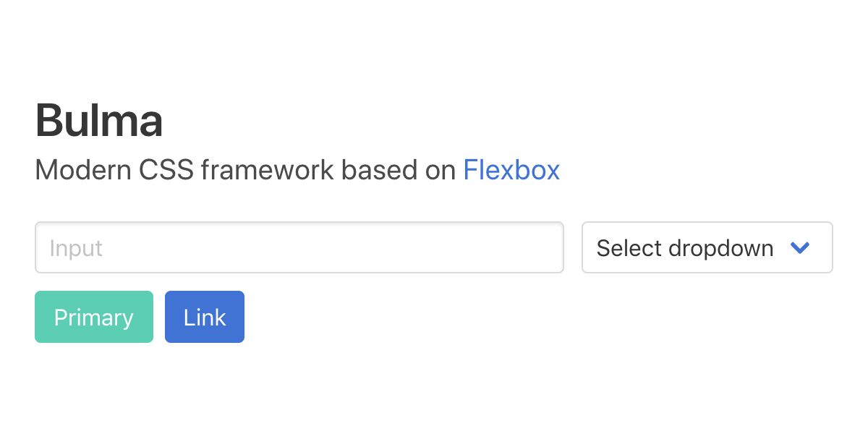Click the word 'CSS' in the subtitle

[167, 170]
